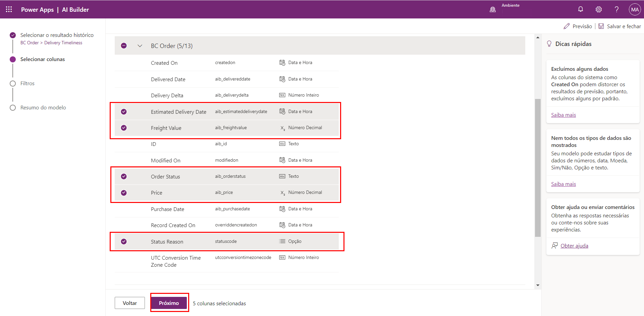Uncheck Price column
644x316 pixels.
click(x=124, y=193)
